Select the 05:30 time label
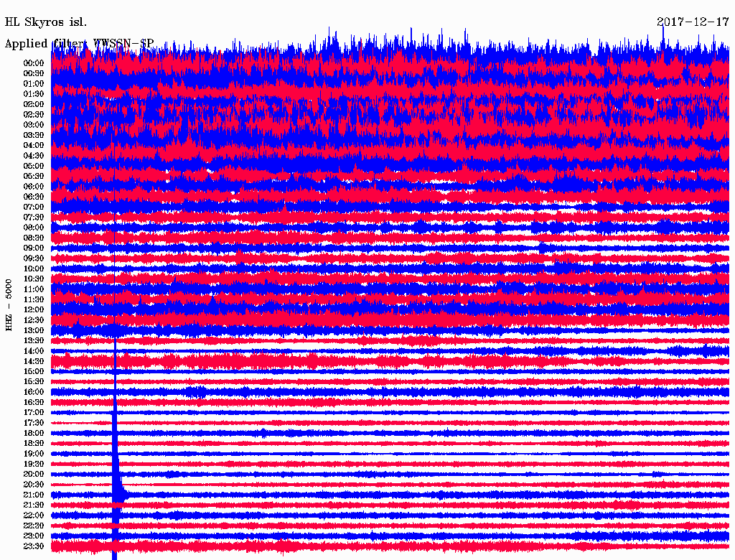This screenshot has width=735, height=560. click(34, 177)
